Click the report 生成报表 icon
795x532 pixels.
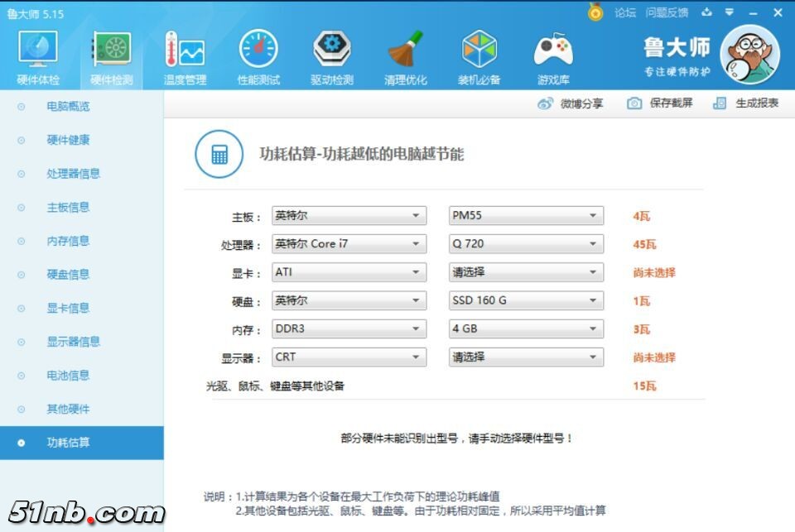click(x=720, y=103)
